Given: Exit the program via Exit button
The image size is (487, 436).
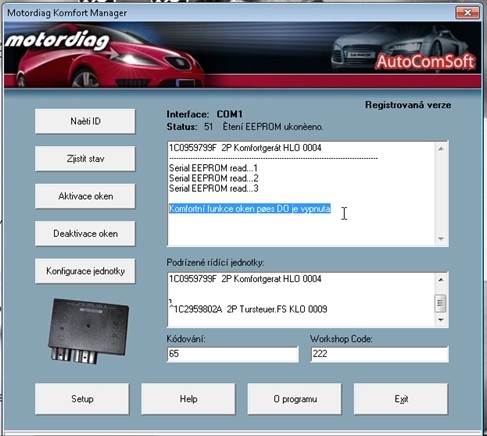Looking at the screenshot, I should (401, 399).
